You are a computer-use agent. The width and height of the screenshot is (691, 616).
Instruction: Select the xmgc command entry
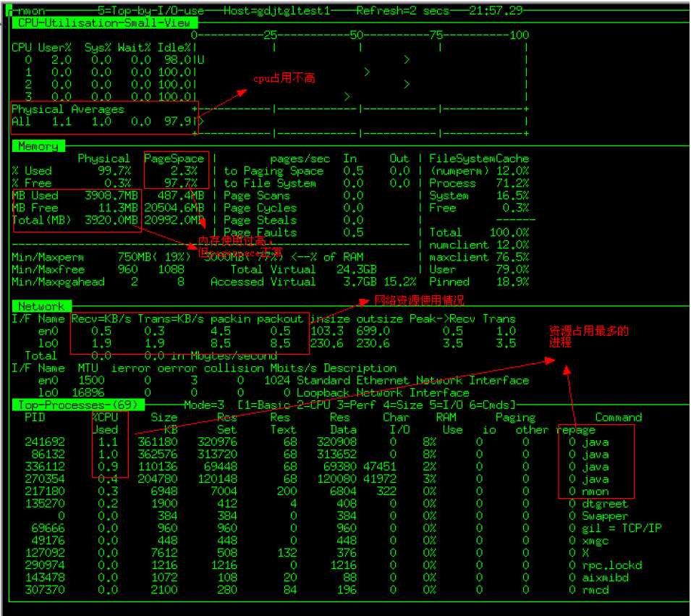pyautogui.click(x=595, y=541)
